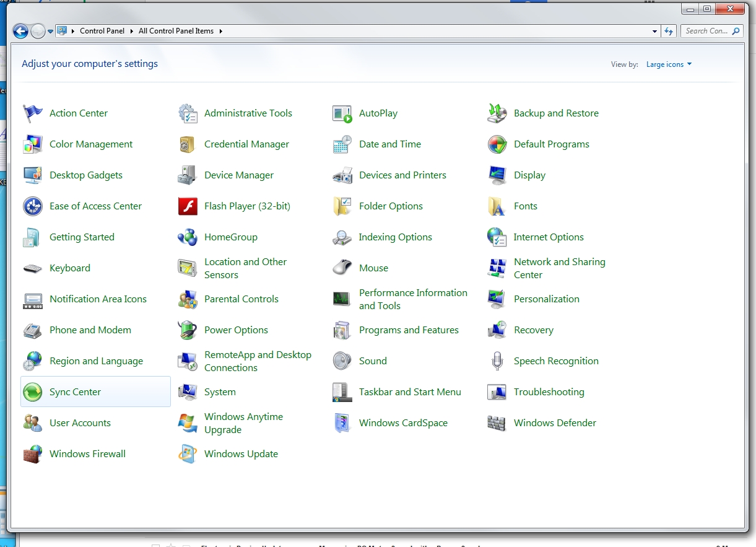
Task: Open the Credential Manager safe icon
Action: pos(188,144)
